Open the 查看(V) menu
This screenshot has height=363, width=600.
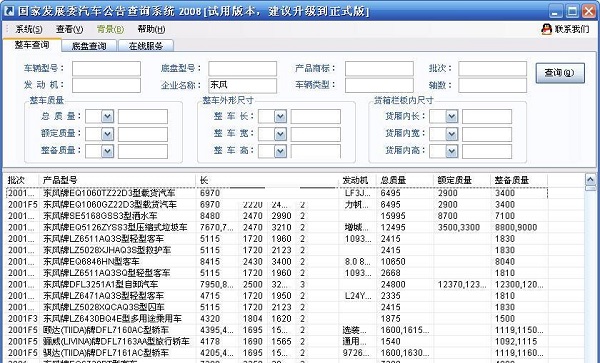69,29
